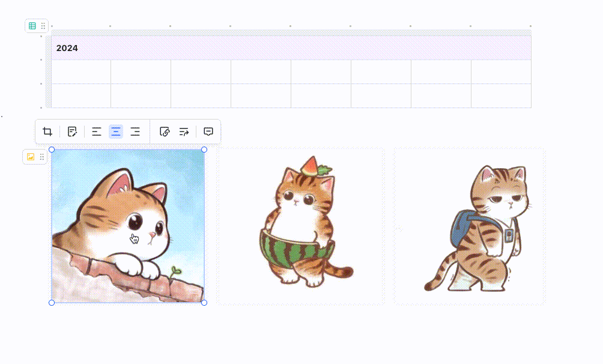Add a comment on the image
This screenshot has height=364, width=603.
point(208,132)
